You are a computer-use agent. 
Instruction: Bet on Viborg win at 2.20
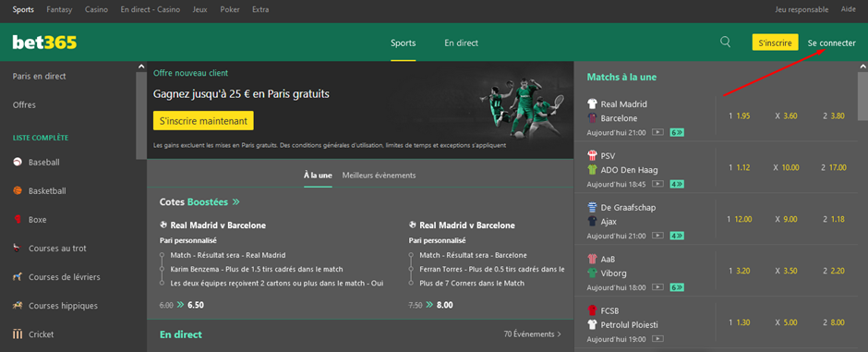833,271
